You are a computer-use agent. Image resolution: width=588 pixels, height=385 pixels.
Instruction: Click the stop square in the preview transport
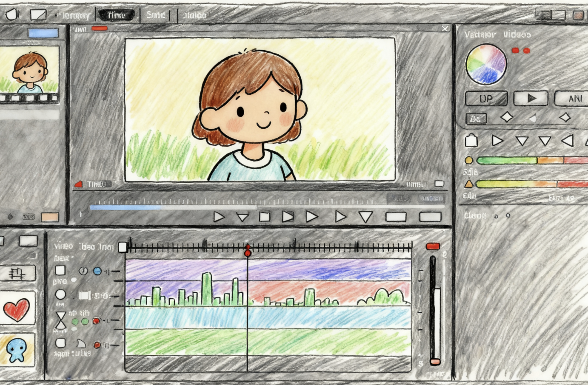[265, 217]
